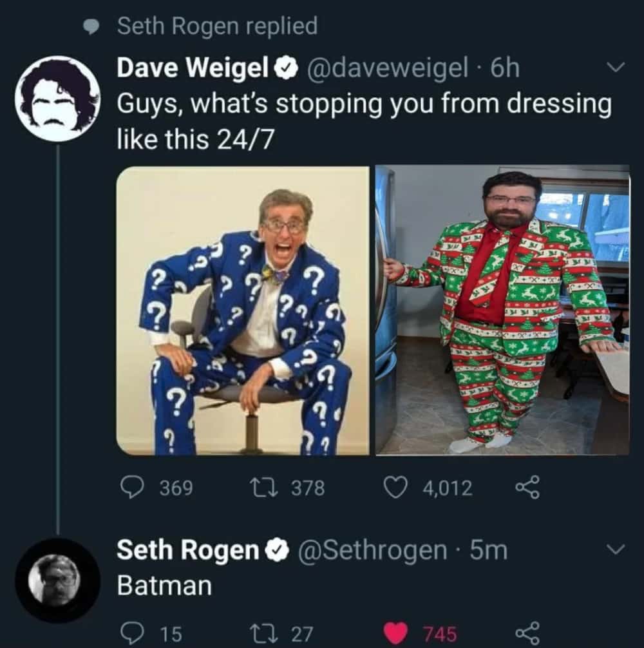Screen dimensions: 644x648
Task: Expand Seth Rogen's tweet options chevron
Action: coord(616,549)
